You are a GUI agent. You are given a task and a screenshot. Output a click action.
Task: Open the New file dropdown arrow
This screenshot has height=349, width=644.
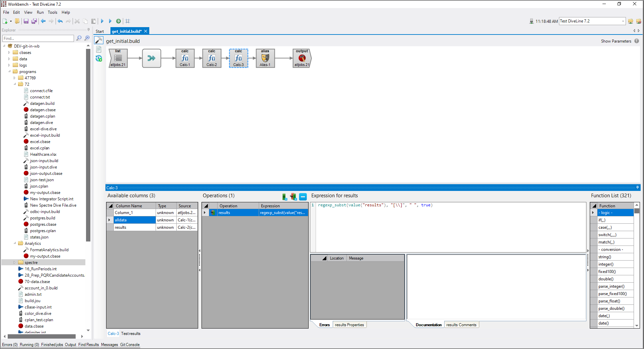11,21
